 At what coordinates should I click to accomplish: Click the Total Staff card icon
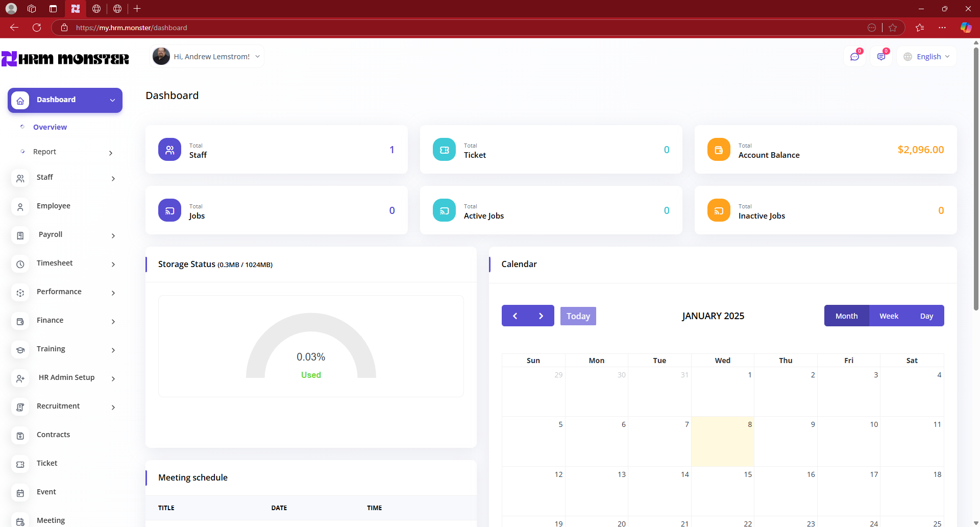(169, 150)
